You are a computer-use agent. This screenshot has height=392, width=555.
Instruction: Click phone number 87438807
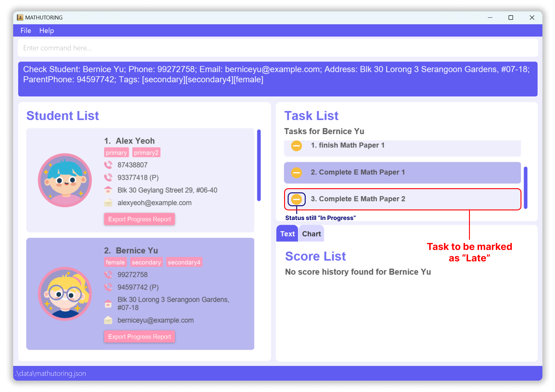pos(132,165)
